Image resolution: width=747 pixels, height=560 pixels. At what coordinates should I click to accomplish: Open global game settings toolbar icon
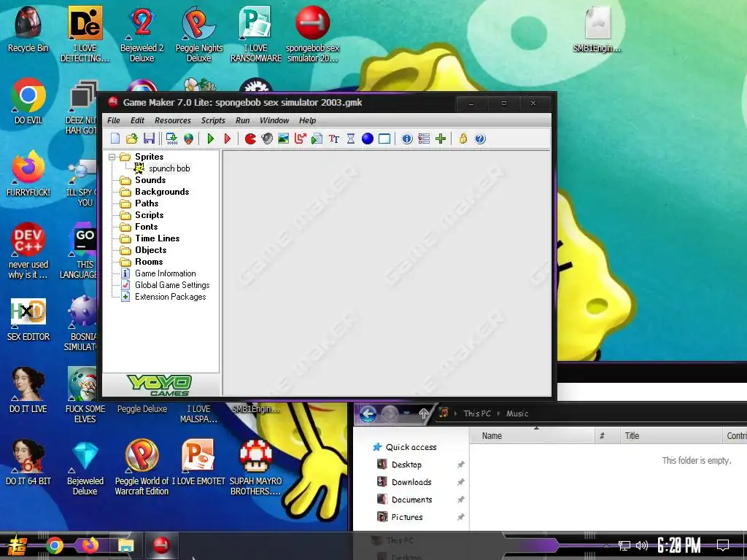click(x=424, y=139)
